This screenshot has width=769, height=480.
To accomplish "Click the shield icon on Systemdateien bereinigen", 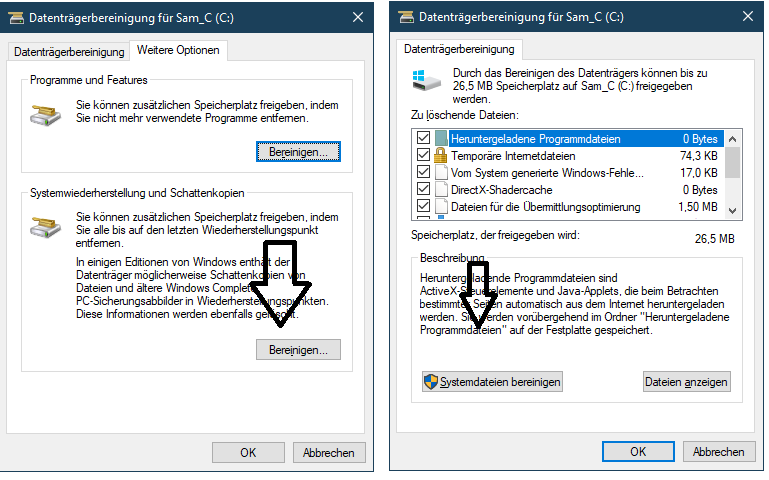I will tap(431, 381).
